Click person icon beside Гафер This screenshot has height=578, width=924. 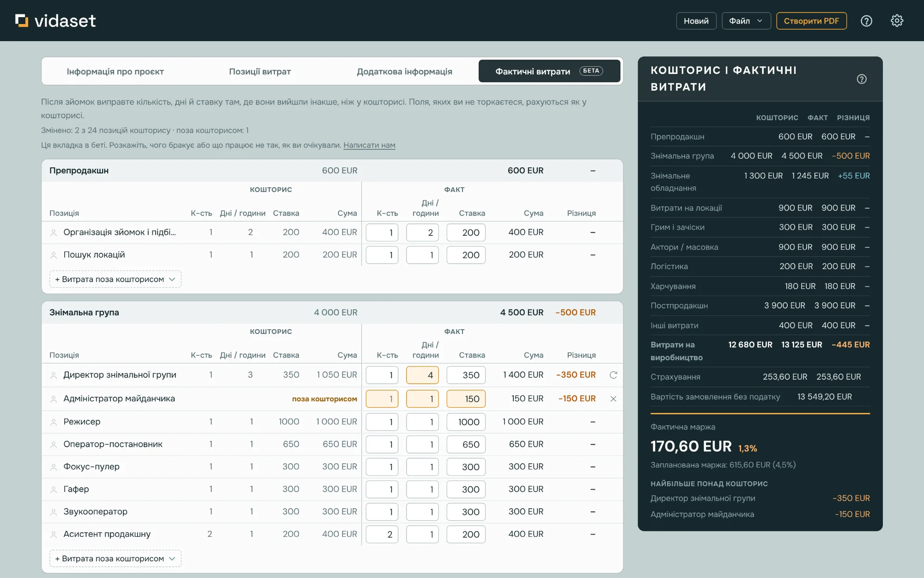[x=54, y=490]
